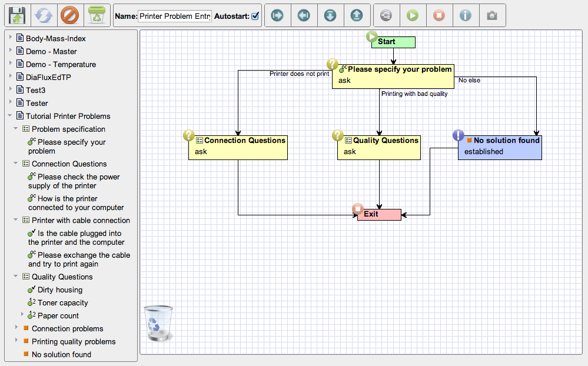Click 'ask' in Quality Questions node

pyautogui.click(x=350, y=151)
